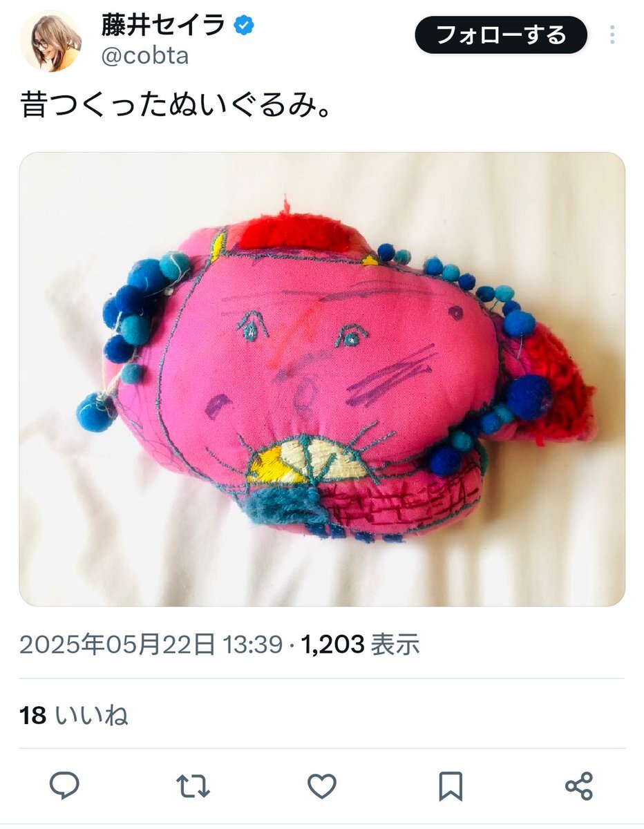Open the reply speech-bubble icon

point(64,785)
